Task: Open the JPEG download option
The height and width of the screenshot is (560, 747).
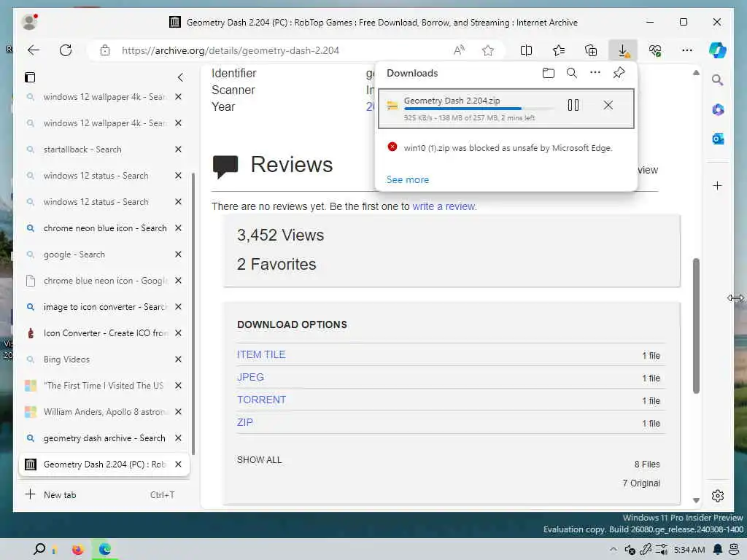Action: point(250,377)
